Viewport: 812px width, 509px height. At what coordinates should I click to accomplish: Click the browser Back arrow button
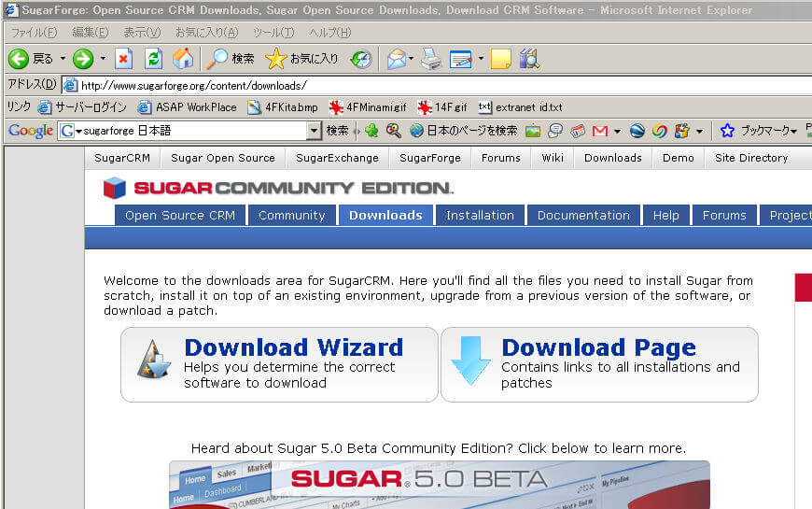click(19, 59)
